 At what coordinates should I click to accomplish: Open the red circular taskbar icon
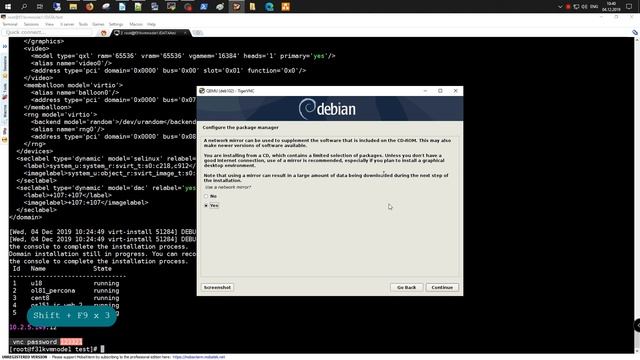(187, 7)
